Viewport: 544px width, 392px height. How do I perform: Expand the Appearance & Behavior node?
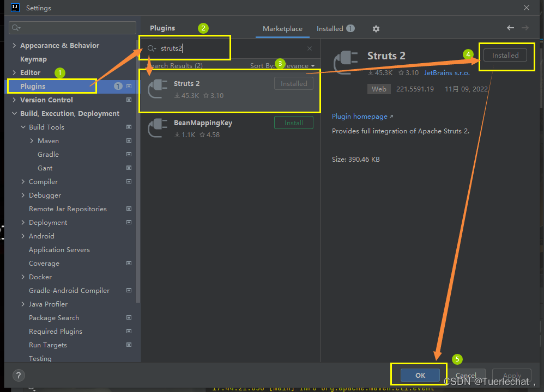coord(14,45)
